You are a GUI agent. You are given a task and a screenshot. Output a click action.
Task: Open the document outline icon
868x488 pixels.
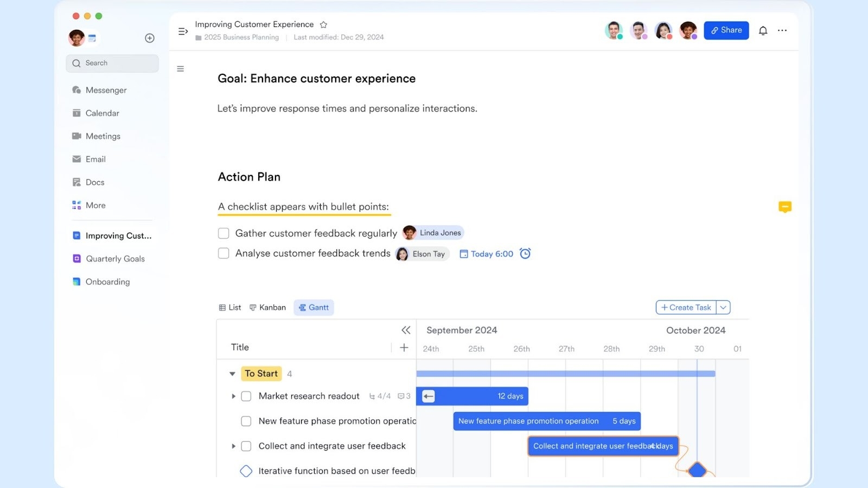coord(181,69)
